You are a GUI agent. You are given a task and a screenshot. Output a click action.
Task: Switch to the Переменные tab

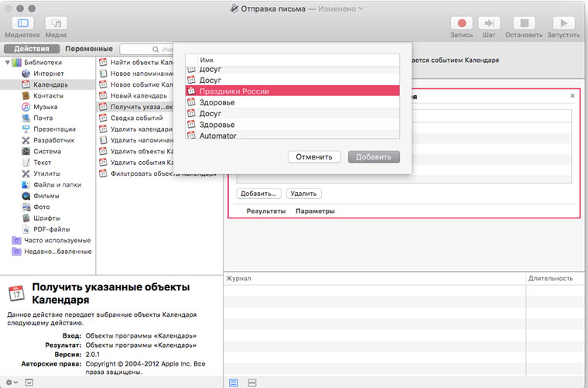tap(88, 49)
